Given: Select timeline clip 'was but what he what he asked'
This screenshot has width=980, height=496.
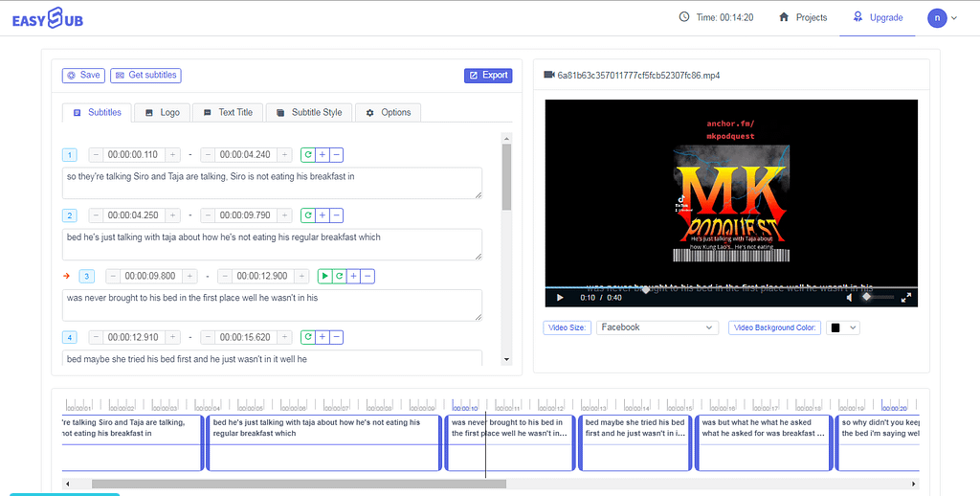Looking at the screenshot, I should (x=764, y=442).
